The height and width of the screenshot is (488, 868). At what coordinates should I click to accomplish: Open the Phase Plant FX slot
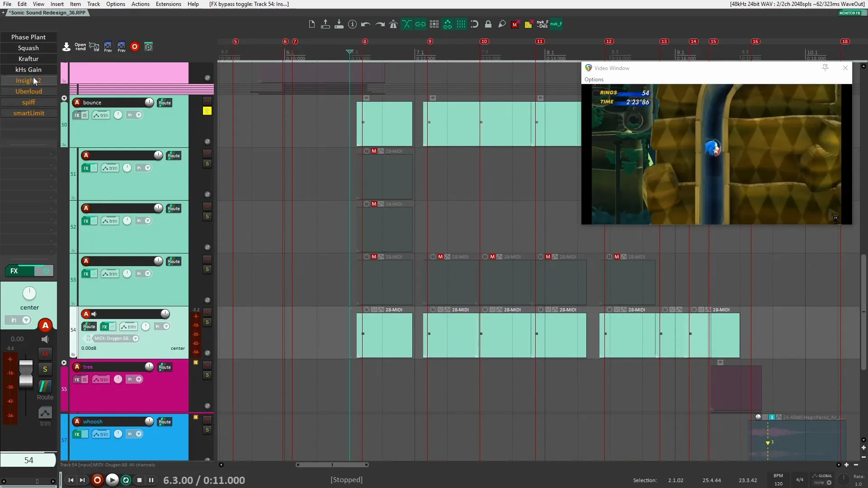28,37
